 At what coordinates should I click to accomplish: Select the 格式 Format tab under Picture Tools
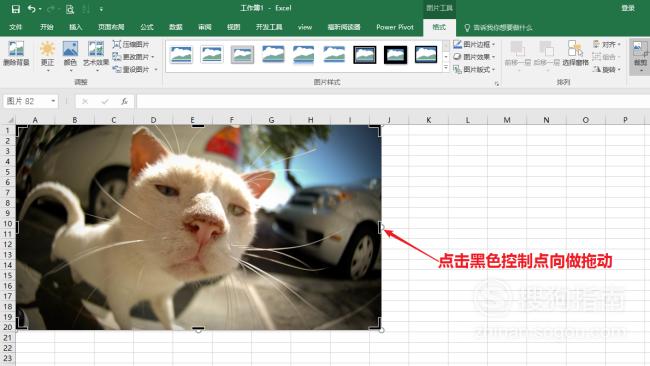coord(439,27)
